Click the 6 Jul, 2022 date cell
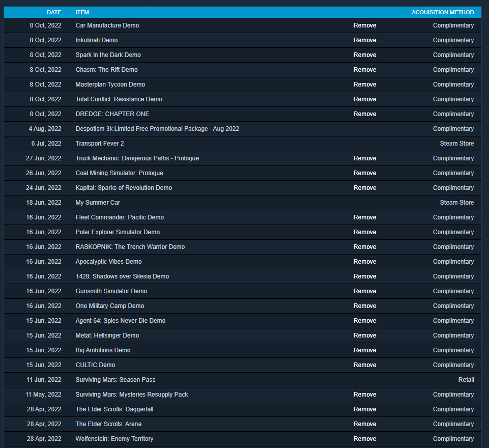Screen dimensions: 489x448 (46, 144)
